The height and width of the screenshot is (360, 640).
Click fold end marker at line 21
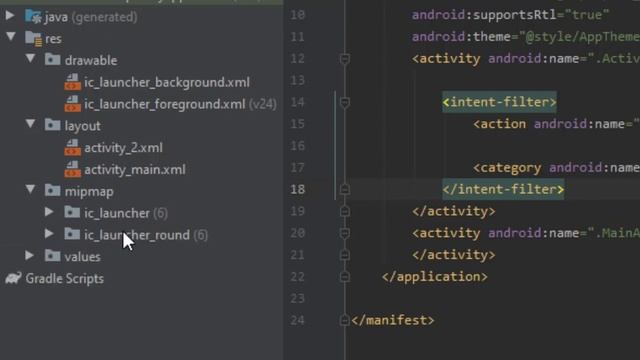click(x=344, y=255)
